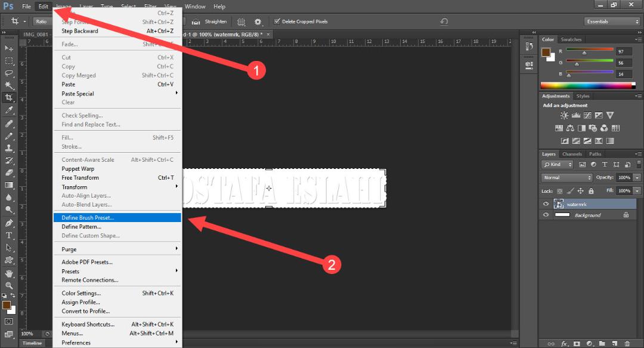Open the Ratio crop preset dropdown

coord(42,21)
